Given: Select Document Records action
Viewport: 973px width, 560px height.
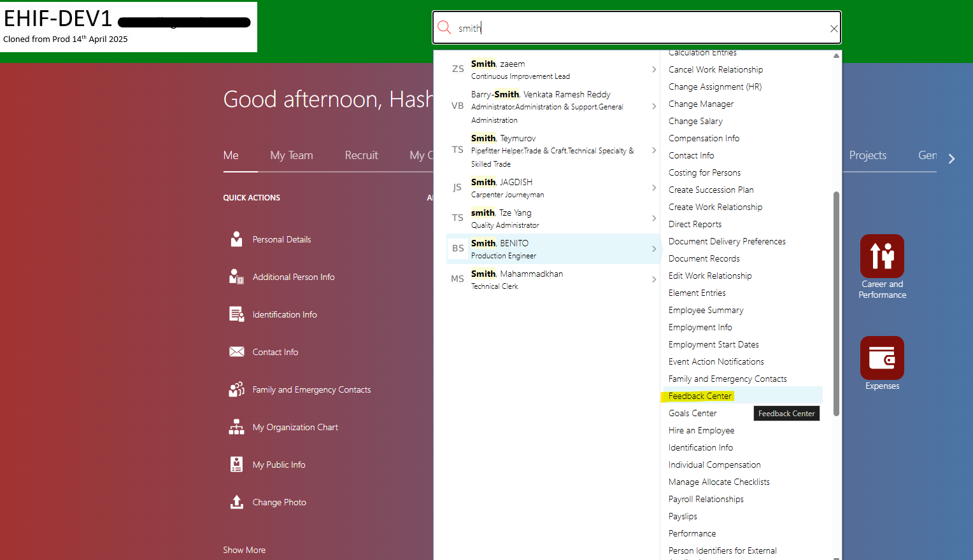Looking at the screenshot, I should pos(704,258).
